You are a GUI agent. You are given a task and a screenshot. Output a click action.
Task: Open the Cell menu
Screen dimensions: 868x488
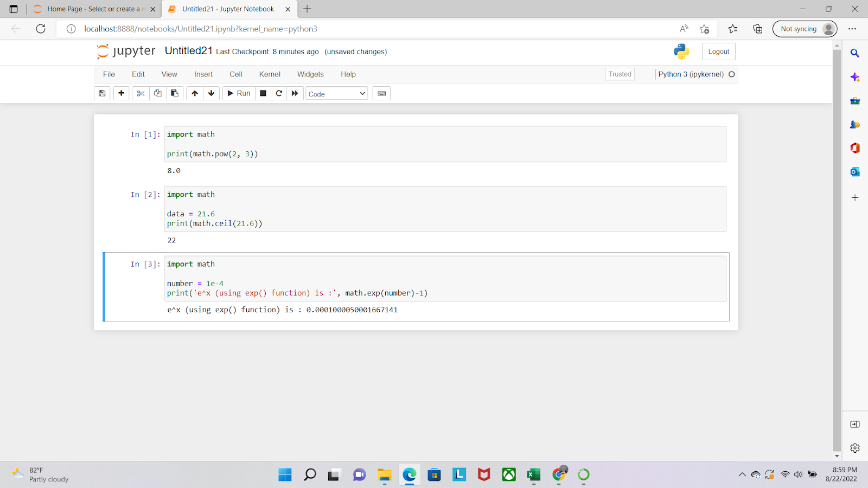click(x=236, y=74)
